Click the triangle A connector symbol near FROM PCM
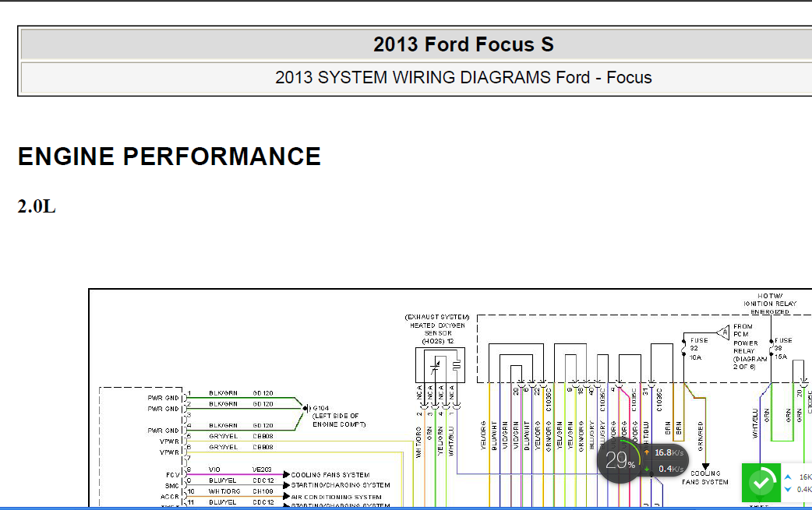Screen dimensions: 812x510 click(x=723, y=332)
